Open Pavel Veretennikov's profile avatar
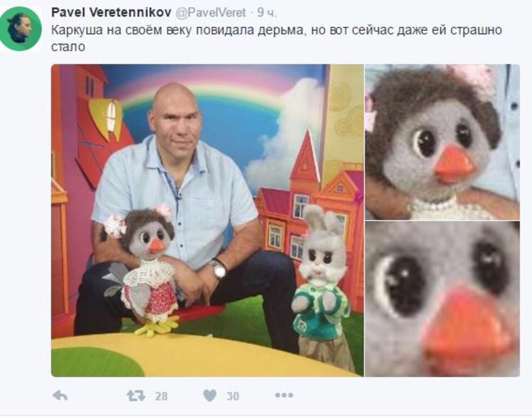Screen dimensions: 532x417 20,29
